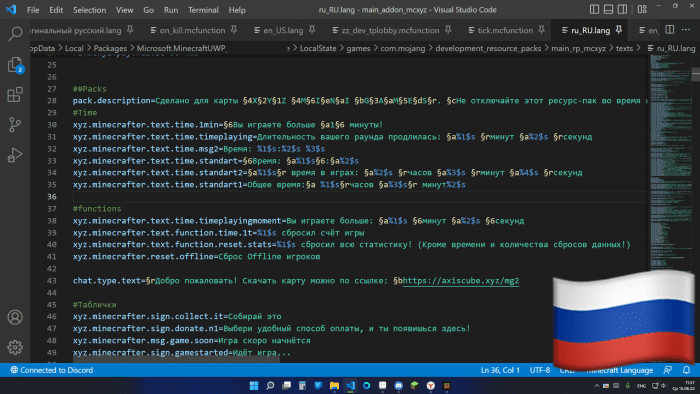Unpin the ru_RU.lang tab
700x394 pixels.
pos(619,30)
